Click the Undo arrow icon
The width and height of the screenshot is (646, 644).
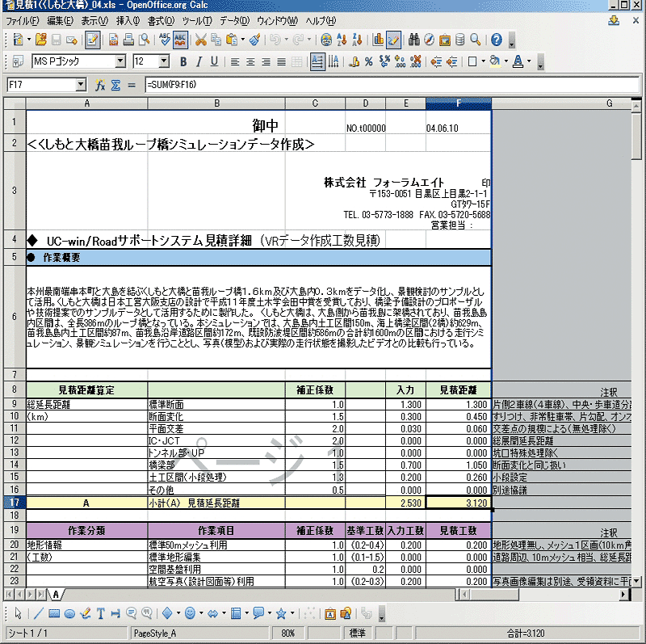click(x=275, y=40)
